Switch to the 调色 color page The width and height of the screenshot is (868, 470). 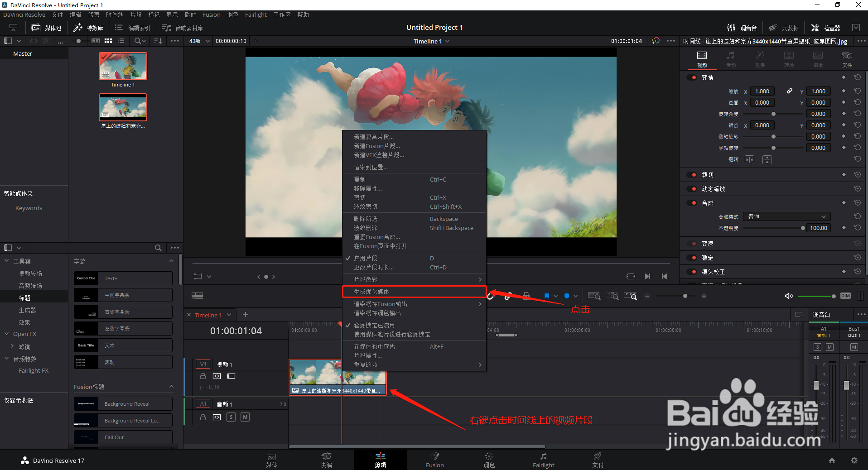(x=489, y=460)
